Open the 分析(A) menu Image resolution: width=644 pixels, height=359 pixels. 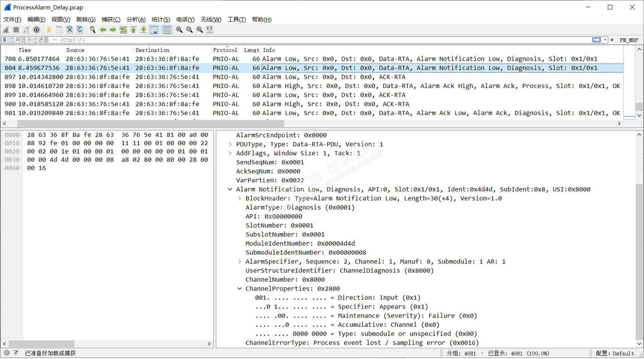(136, 19)
